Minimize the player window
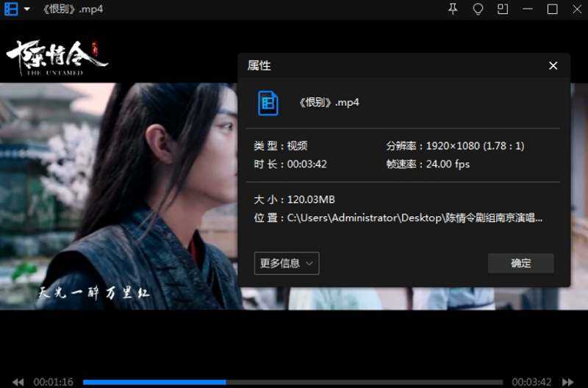588x388 pixels. coord(528,10)
